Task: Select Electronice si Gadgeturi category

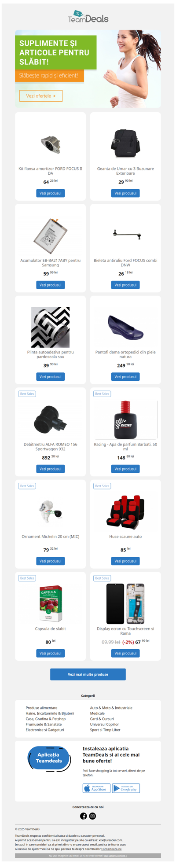Action: 45,730
